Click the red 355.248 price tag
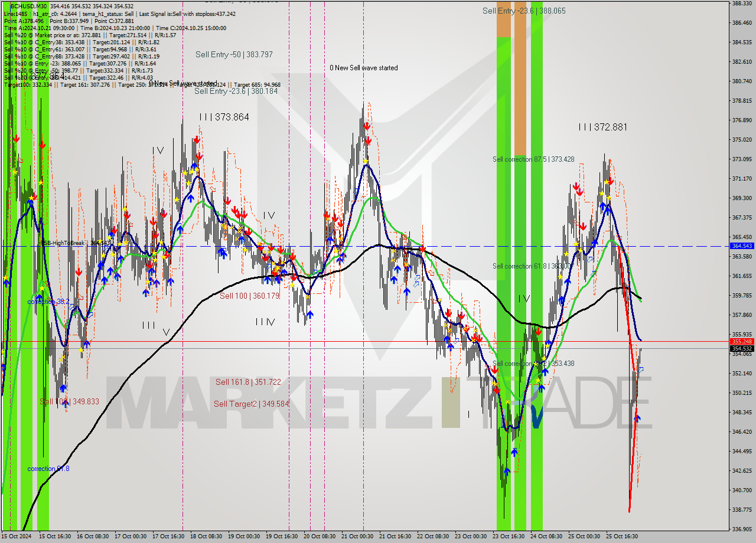756x543 pixels. [742, 341]
